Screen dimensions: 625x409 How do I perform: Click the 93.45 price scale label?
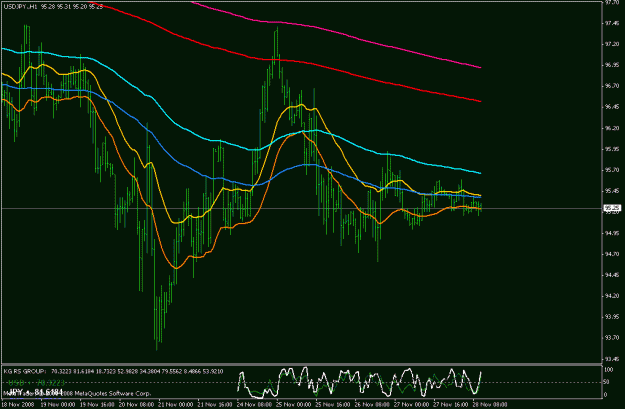[612, 359]
